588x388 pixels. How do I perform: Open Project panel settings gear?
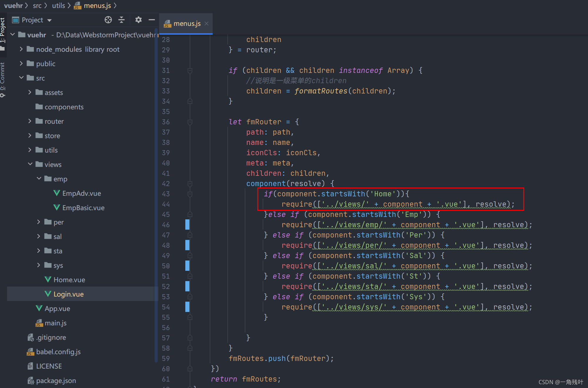pos(138,20)
